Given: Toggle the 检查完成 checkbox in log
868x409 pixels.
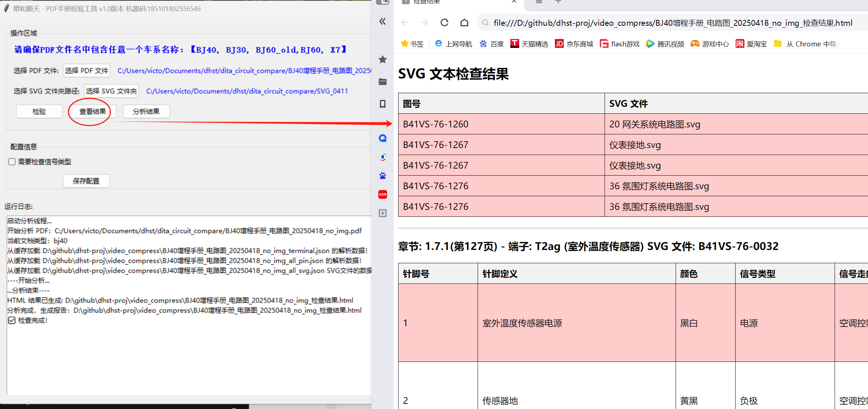Looking at the screenshot, I should coord(12,320).
